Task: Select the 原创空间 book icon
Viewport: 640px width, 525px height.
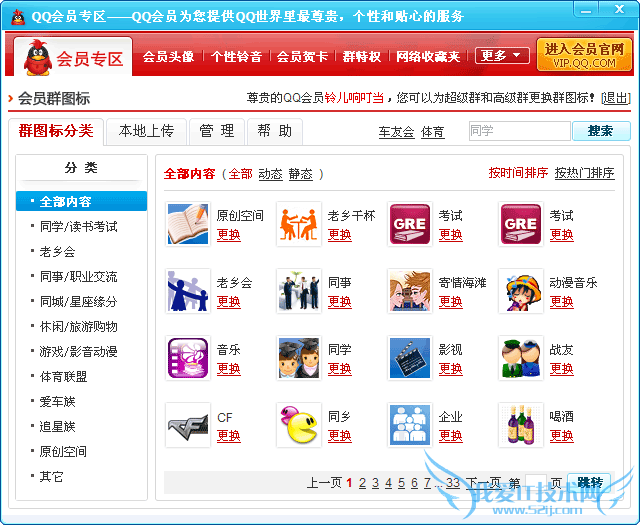Action: pos(188,224)
